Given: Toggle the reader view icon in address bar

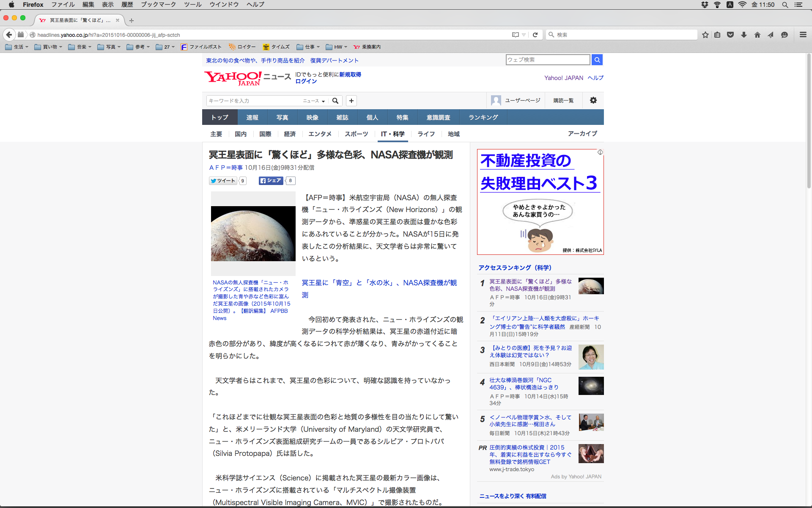Looking at the screenshot, I should [x=515, y=35].
